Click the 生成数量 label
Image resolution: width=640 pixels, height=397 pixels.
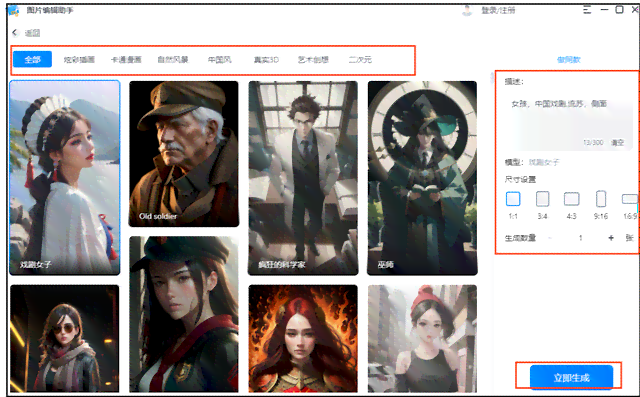pyautogui.click(x=520, y=238)
